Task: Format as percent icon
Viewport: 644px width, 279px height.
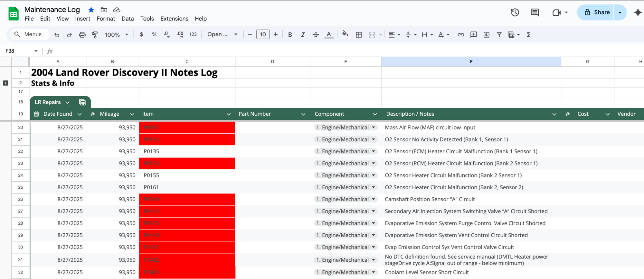Action: [x=154, y=34]
